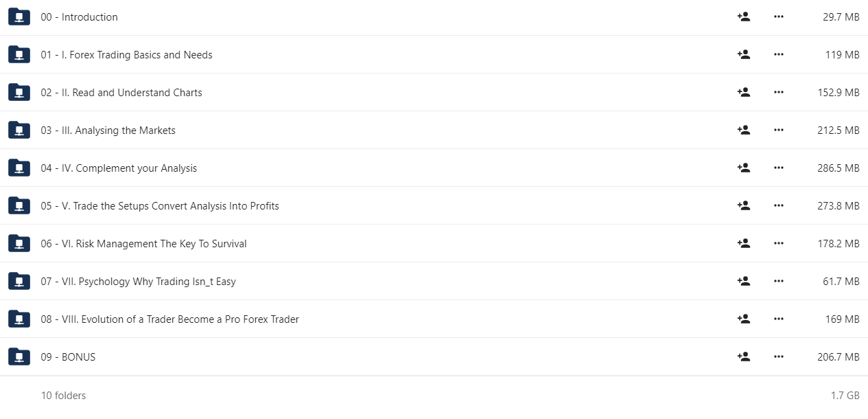Select 07 - VII. Psychology Why Trading Isn_t Easy
The width and height of the screenshot is (868, 419).
tap(138, 282)
